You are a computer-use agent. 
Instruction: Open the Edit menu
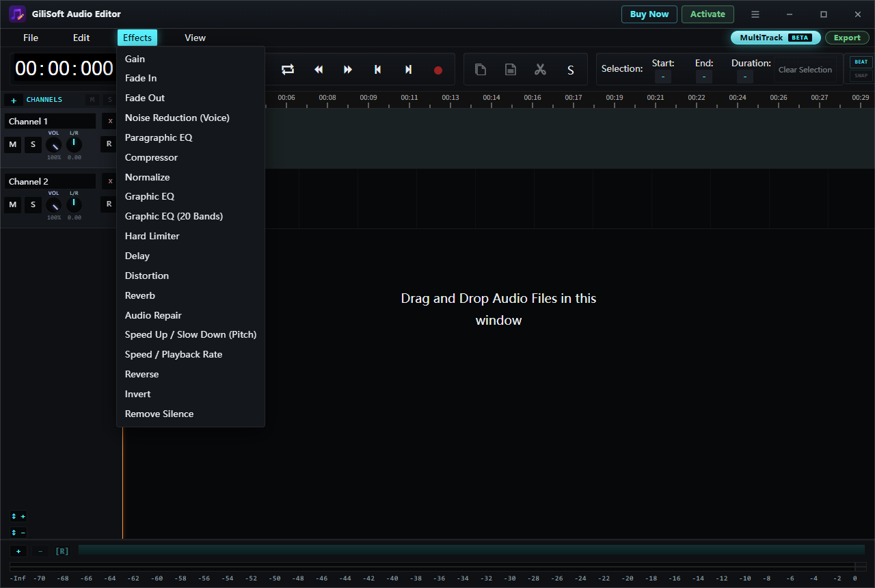(81, 38)
